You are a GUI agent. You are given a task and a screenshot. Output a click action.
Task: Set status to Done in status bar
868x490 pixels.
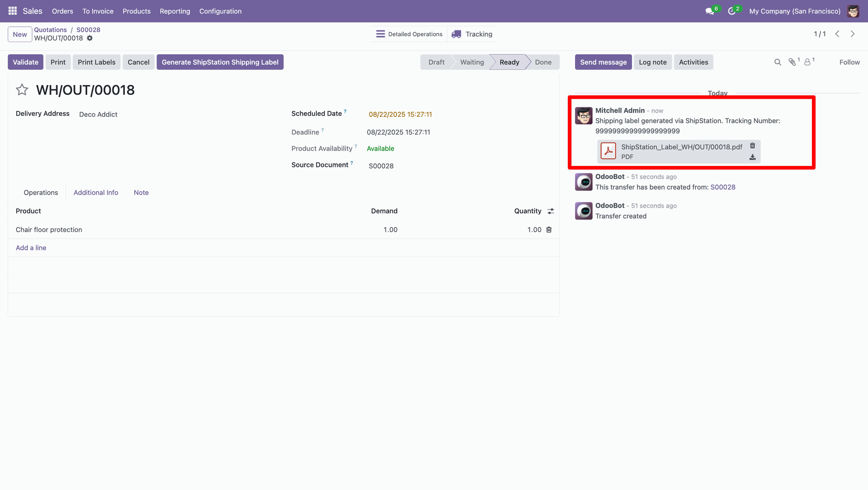click(x=543, y=62)
